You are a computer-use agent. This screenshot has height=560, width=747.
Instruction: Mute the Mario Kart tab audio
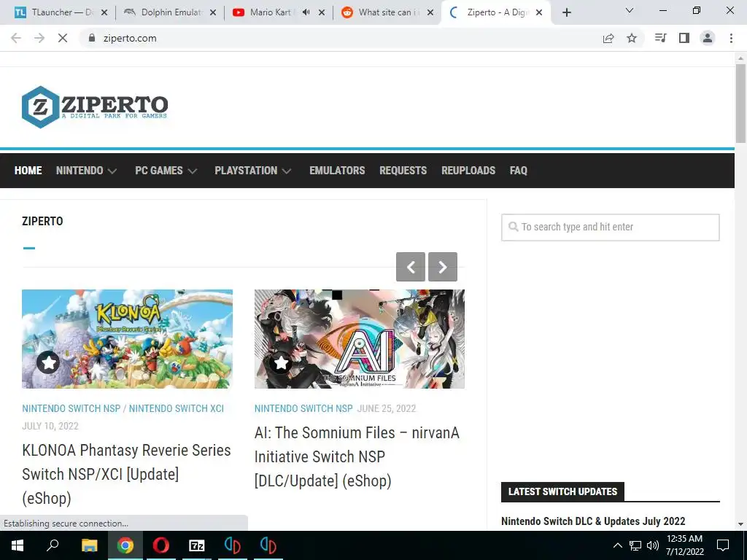(x=306, y=12)
